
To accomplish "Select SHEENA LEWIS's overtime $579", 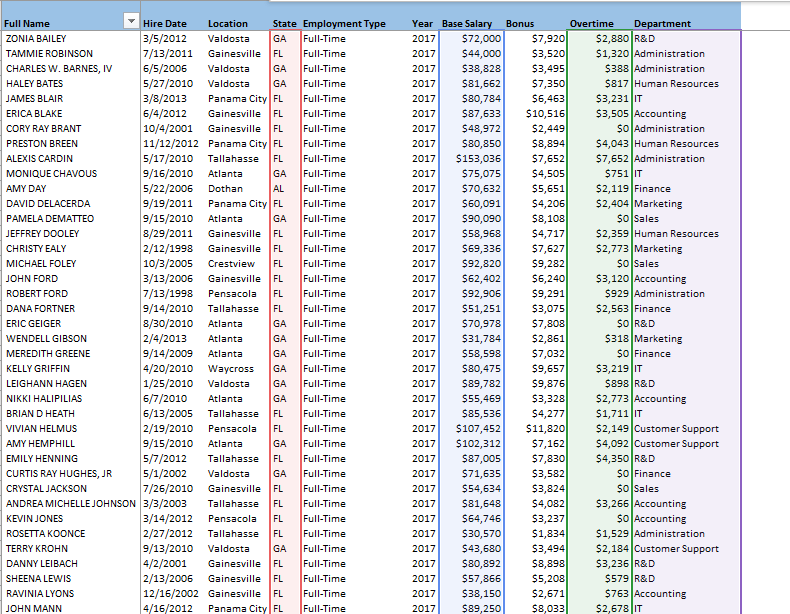I will pyautogui.click(x=617, y=579).
